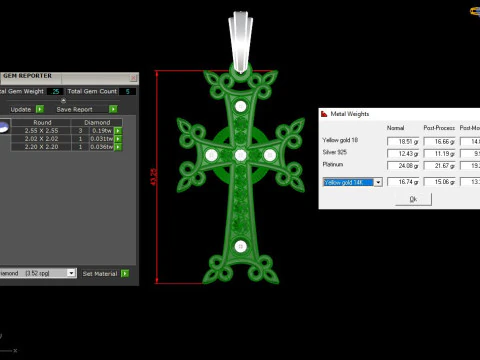
Task: Open the Yellow gold 14K dropdown arrow
Action: tap(378, 182)
